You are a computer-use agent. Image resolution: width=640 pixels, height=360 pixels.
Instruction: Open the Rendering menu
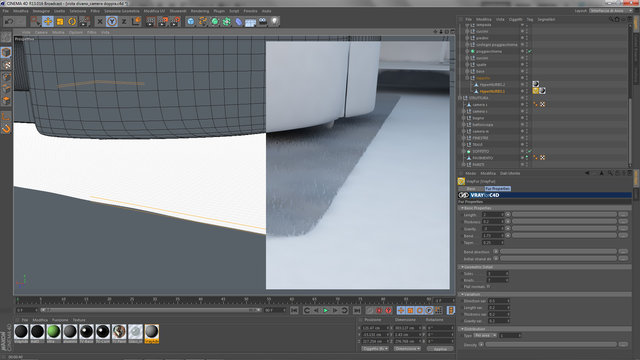pyautogui.click(x=200, y=11)
